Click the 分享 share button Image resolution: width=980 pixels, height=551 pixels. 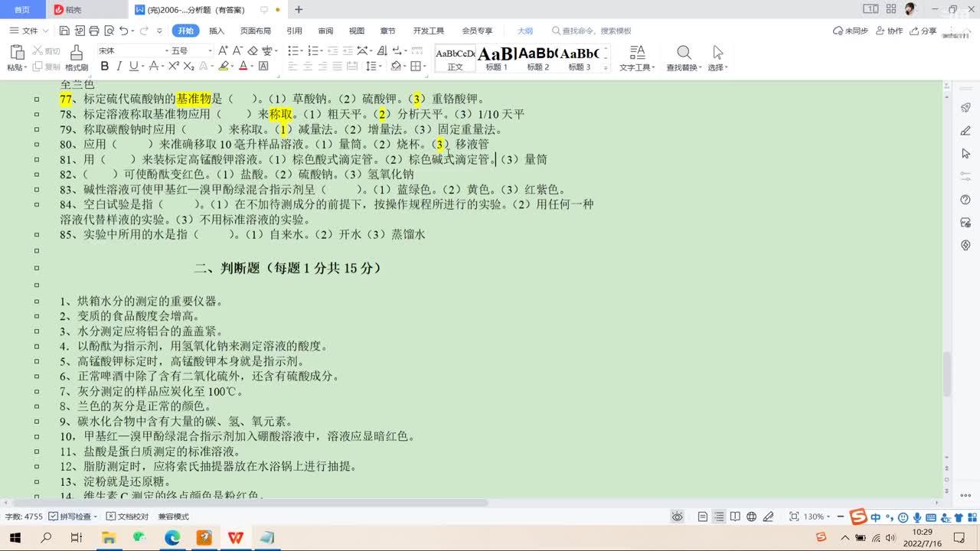[x=923, y=31]
